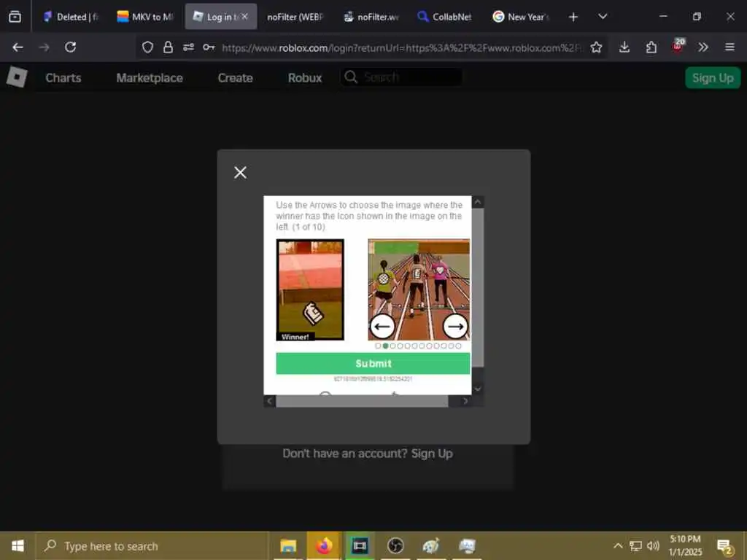Open Marketplace in Roblox navigation
Image resolution: width=747 pixels, height=560 pixels.
coord(150,77)
